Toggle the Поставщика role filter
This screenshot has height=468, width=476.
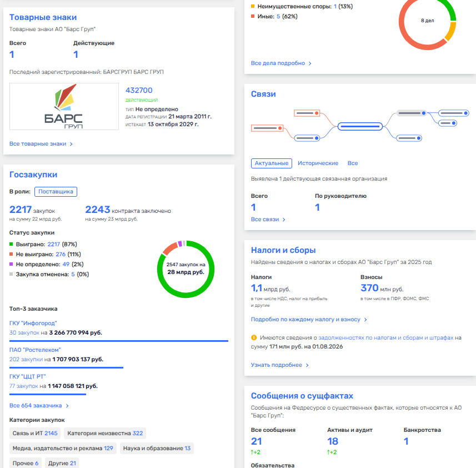tap(56, 192)
